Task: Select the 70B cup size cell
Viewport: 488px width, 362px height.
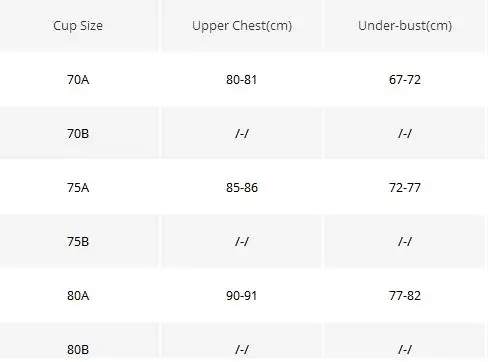Action: click(x=78, y=134)
